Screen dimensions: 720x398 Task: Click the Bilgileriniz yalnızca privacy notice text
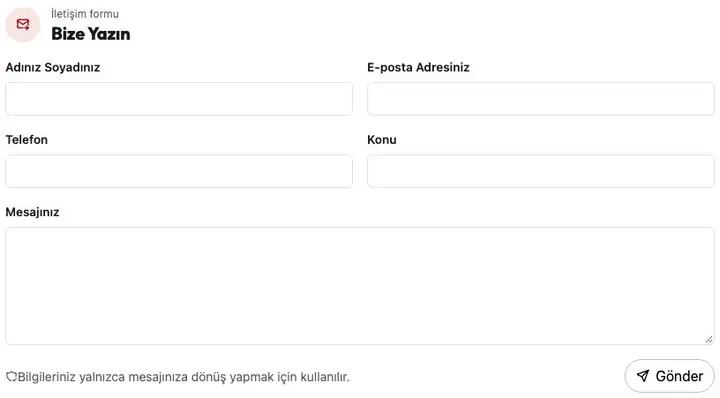tap(184, 377)
